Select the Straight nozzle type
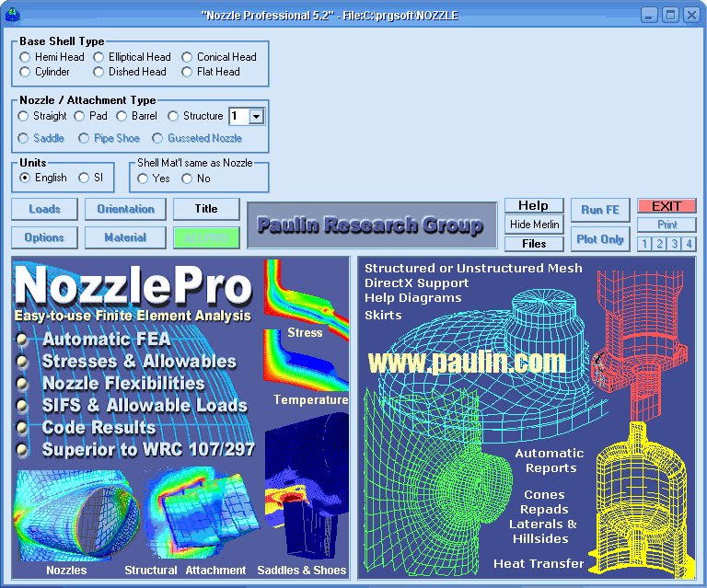The width and height of the screenshot is (707, 588). (x=23, y=116)
